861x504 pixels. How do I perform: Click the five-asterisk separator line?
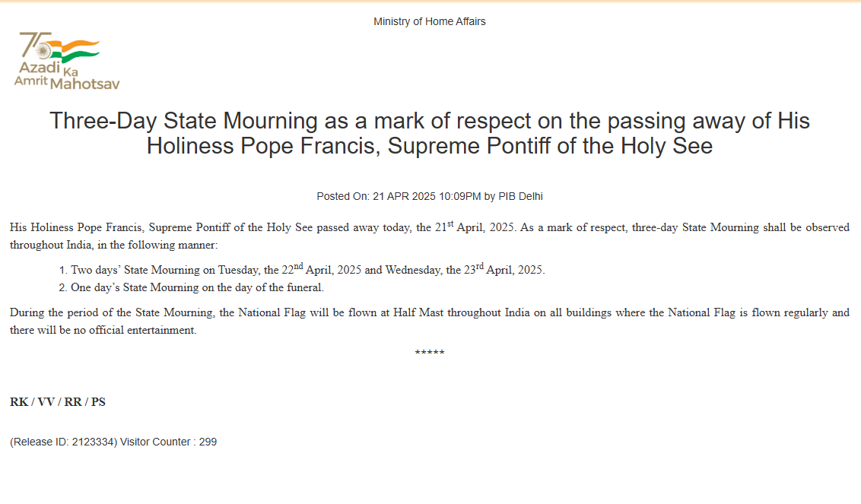[x=429, y=353]
